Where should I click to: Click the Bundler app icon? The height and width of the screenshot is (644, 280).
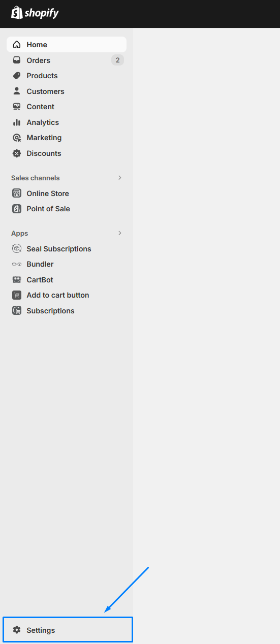pyautogui.click(x=17, y=264)
